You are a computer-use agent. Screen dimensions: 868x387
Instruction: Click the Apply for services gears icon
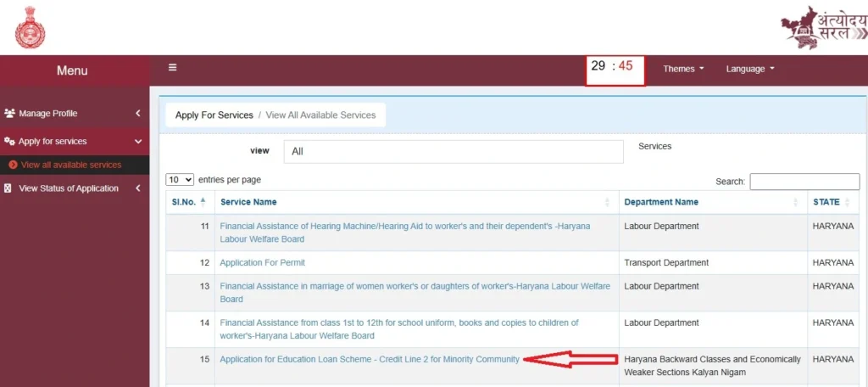(9, 142)
